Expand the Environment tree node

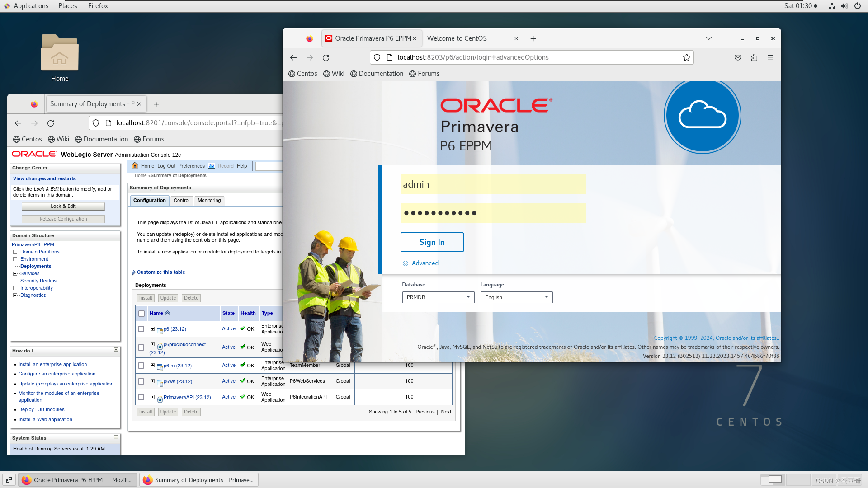point(15,259)
